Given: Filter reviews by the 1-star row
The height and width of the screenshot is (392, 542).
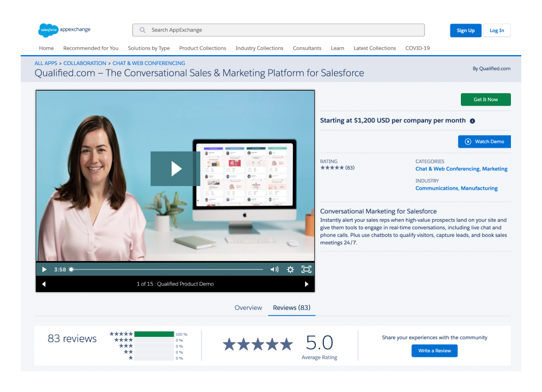Looking at the screenshot, I should [156, 358].
